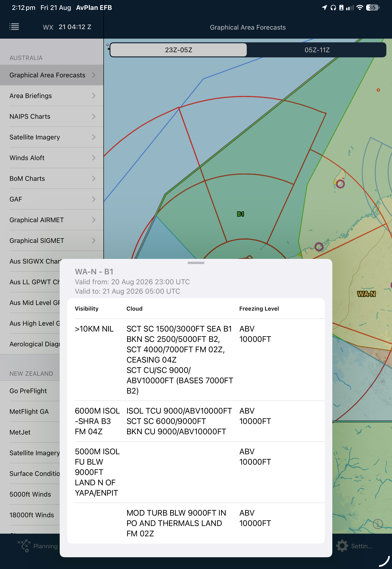392x569 pixels.
Task: Tap the WX 21 04:12 Z timestamp
Action: click(x=67, y=27)
